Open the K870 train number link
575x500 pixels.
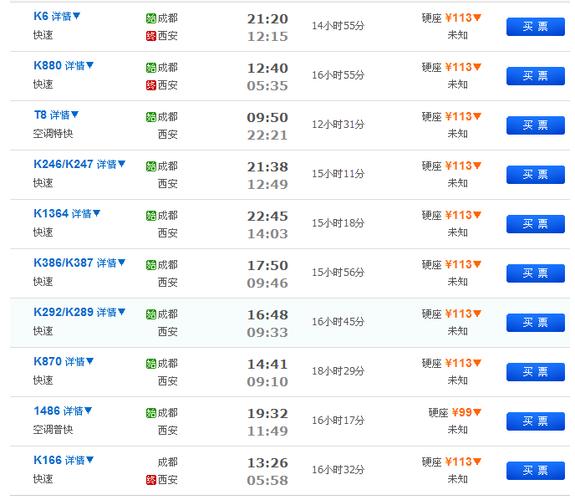pyautogui.click(x=48, y=361)
